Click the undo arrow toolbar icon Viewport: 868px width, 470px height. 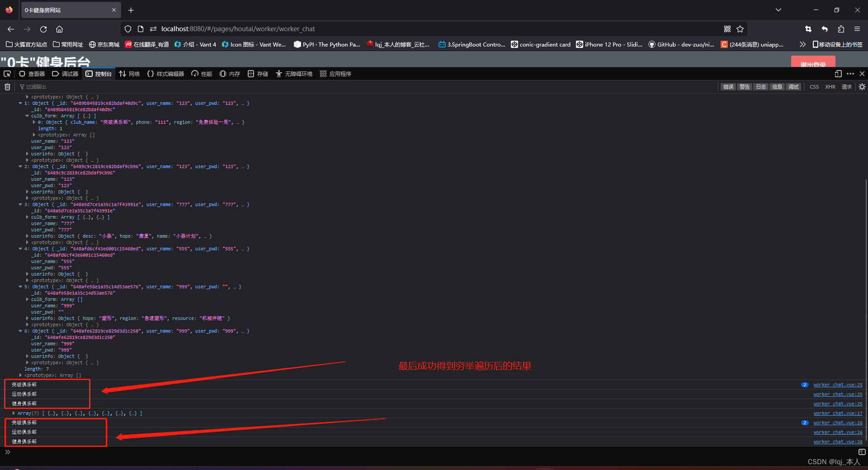pos(825,29)
